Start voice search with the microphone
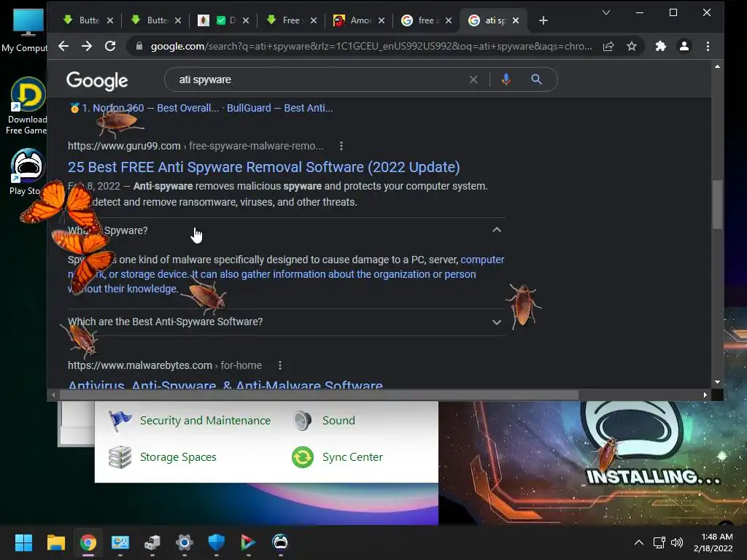Viewport: 747px width, 560px height. pyautogui.click(x=506, y=79)
